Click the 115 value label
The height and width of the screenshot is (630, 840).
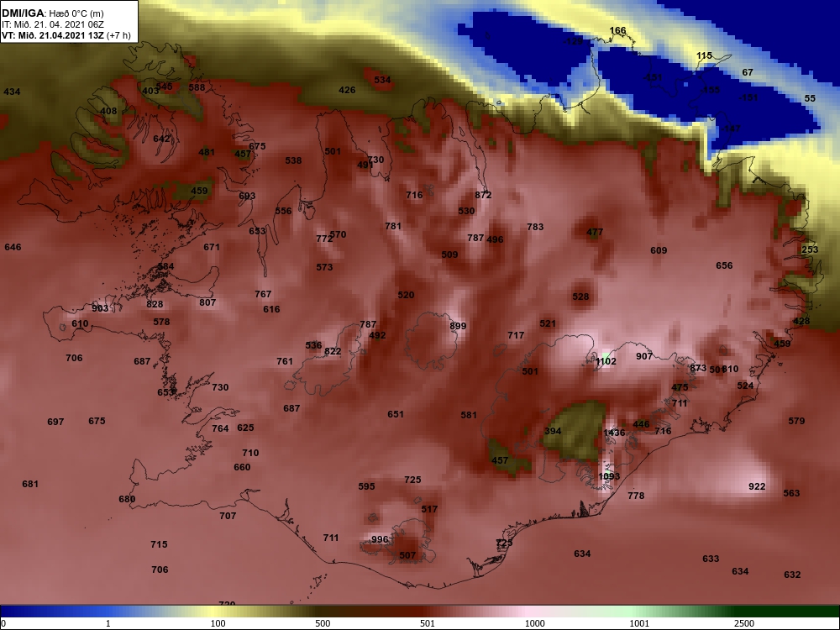point(705,55)
